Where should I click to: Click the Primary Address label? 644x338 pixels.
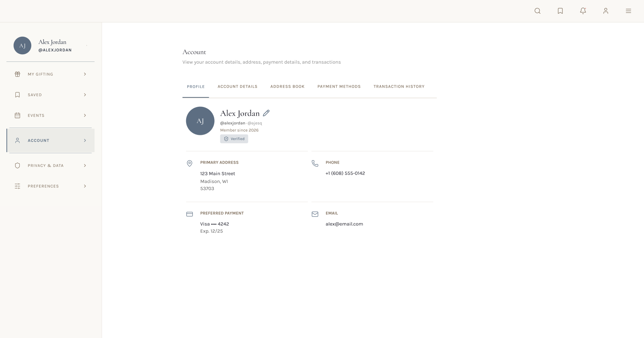219,163
